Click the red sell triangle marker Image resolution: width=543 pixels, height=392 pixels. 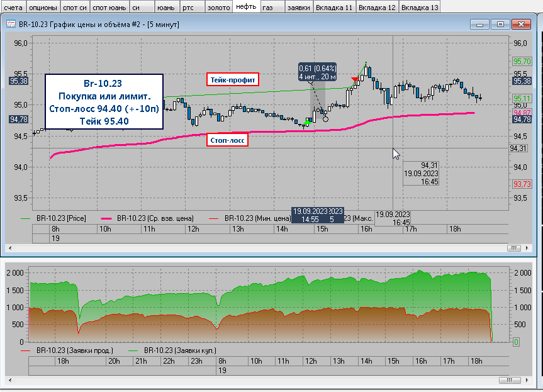(x=355, y=80)
